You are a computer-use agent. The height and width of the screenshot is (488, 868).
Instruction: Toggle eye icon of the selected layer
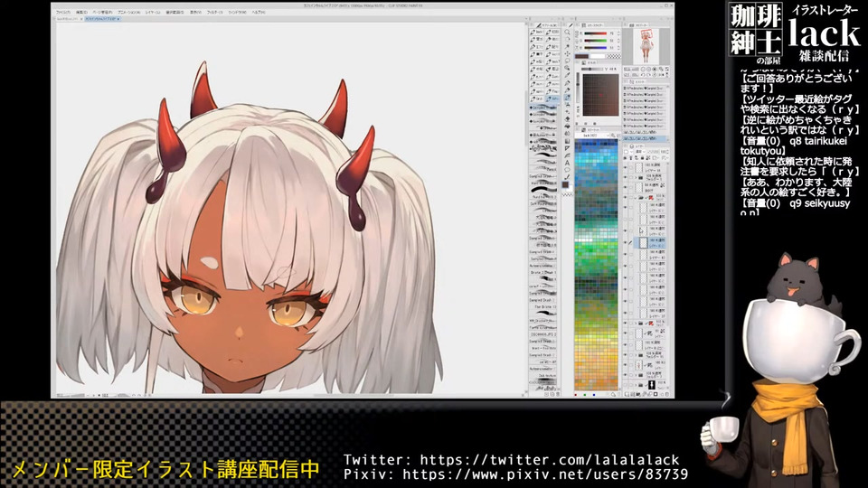coord(626,242)
